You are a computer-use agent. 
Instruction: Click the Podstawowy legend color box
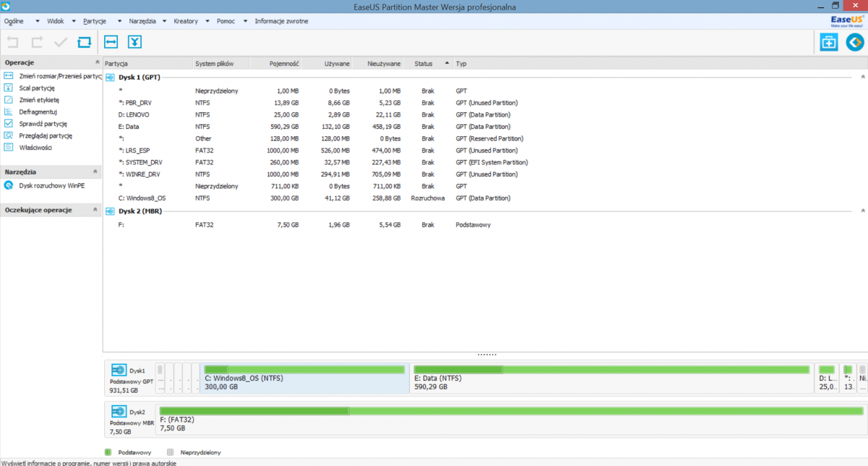pos(109,452)
